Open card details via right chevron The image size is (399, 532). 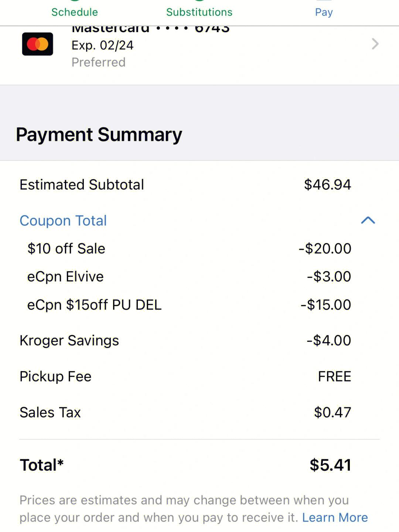coord(375,44)
